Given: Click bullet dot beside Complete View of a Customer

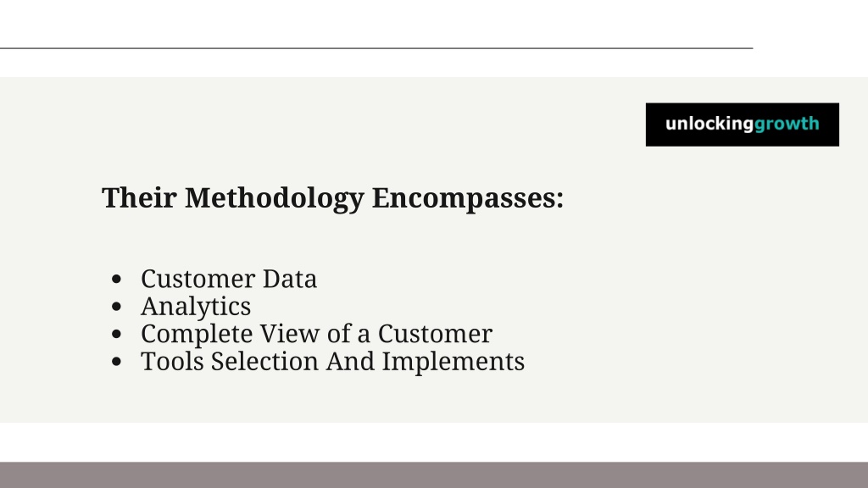Looking at the screenshot, I should [x=116, y=334].
